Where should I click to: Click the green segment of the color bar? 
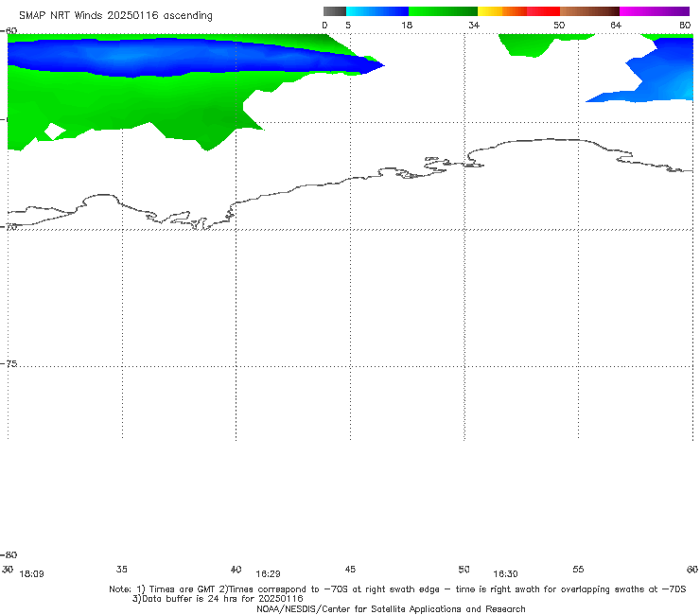pos(444,11)
